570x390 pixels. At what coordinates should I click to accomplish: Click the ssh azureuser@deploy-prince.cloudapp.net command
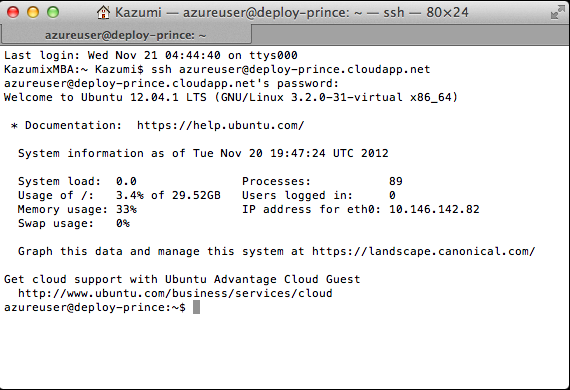[290, 69]
